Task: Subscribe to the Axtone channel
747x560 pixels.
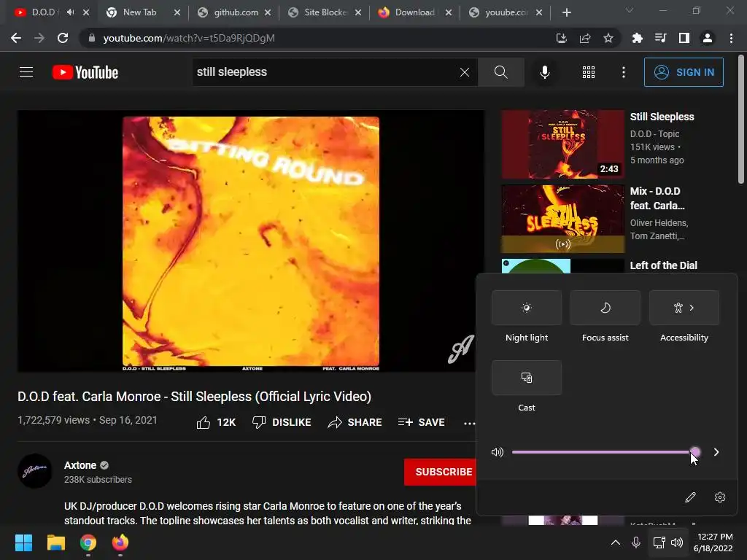Action: pos(441,472)
